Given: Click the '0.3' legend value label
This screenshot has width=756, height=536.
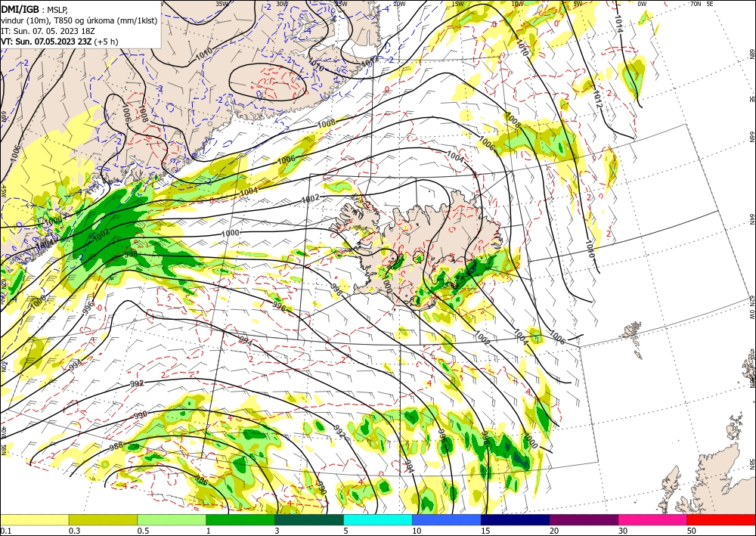Looking at the screenshot, I should (74, 531).
